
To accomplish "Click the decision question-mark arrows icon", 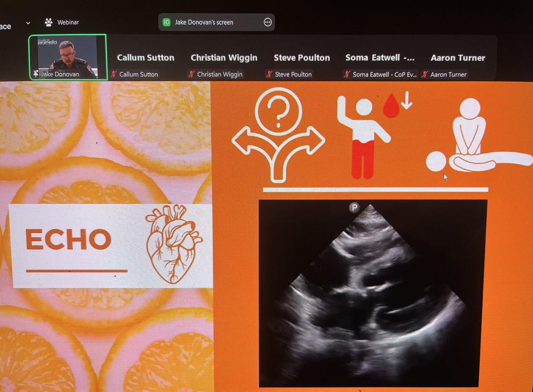I will [278, 135].
